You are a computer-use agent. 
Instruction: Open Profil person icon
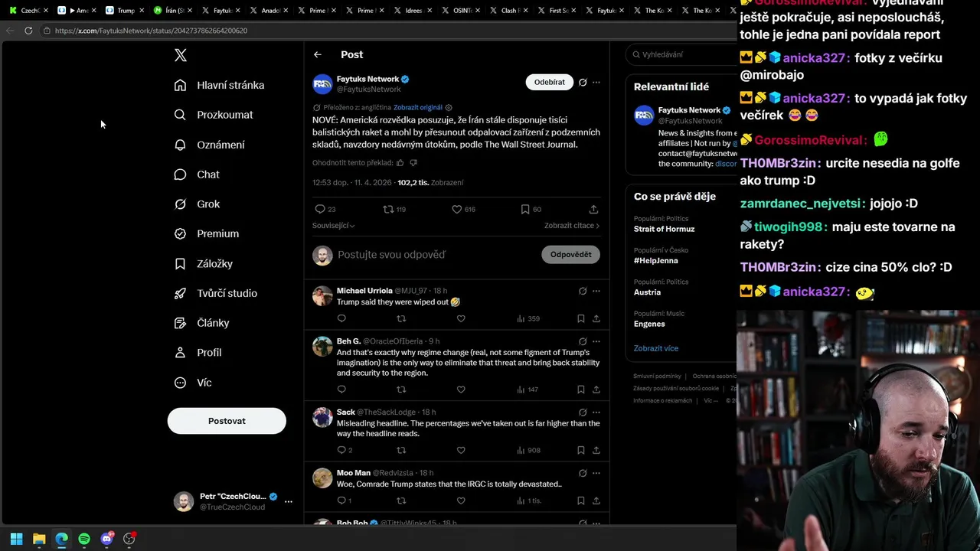[x=180, y=353]
